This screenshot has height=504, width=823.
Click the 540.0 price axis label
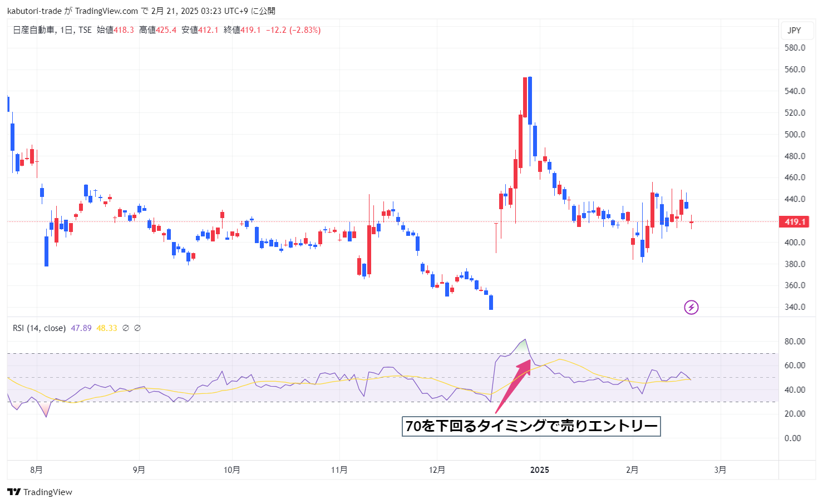tap(795, 91)
